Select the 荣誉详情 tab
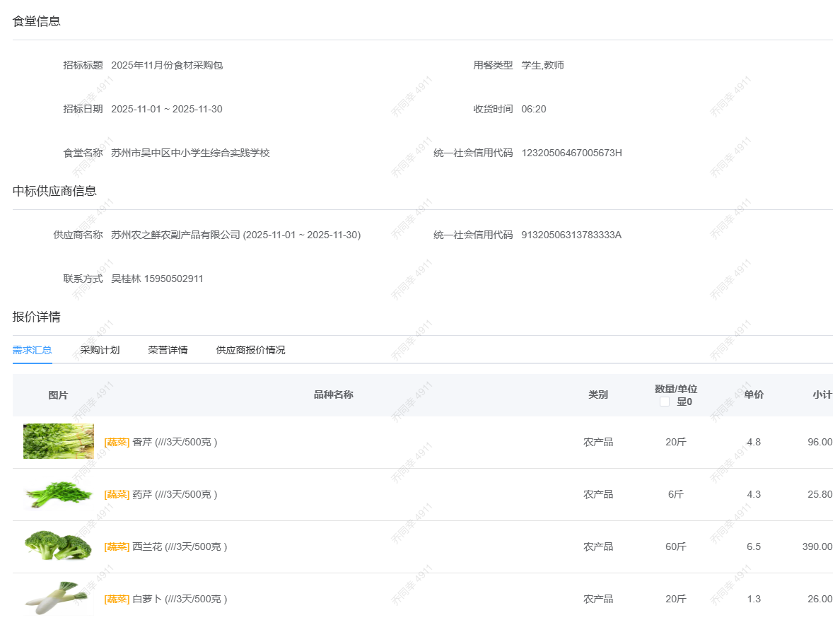The image size is (840, 620). tap(168, 350)
